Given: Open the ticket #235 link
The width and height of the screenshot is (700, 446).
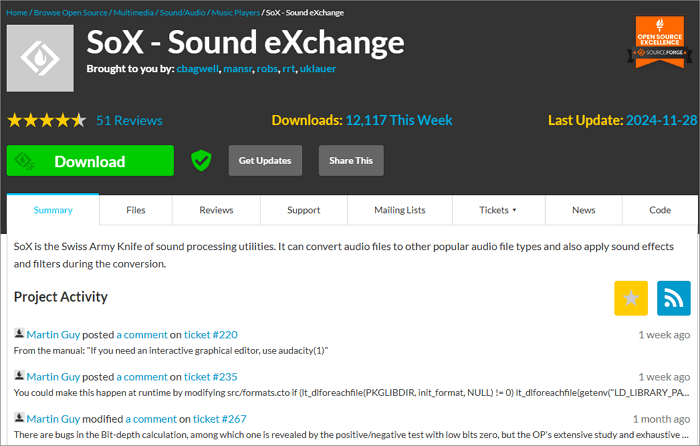Looking at the screenshot, I should point(211,377).
